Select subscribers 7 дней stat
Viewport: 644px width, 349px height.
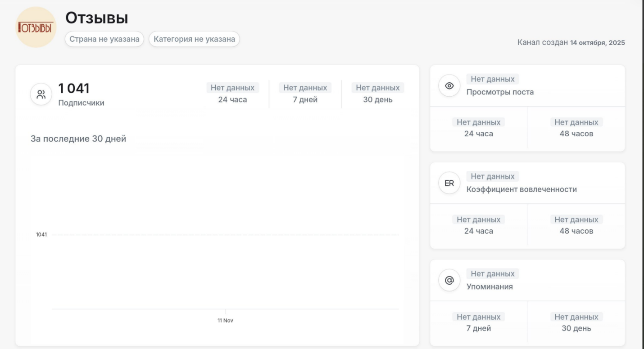(305, 94)
